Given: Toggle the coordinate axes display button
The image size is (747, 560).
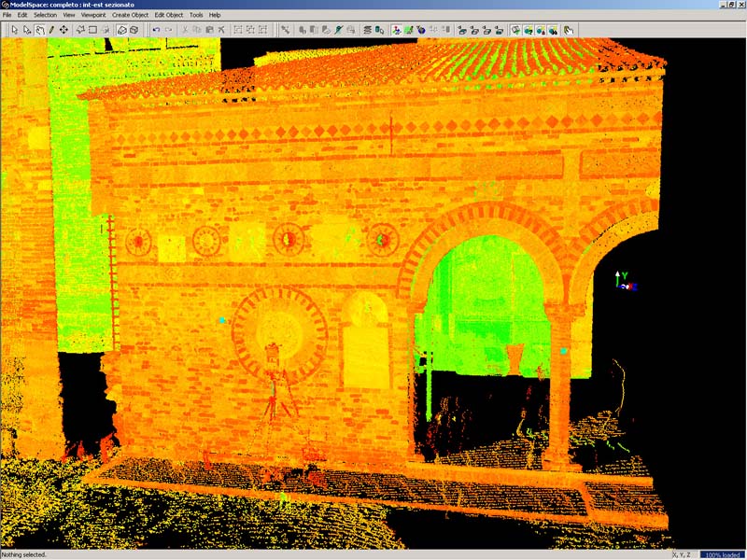Looking at the screenshot, I should point(397,30).
